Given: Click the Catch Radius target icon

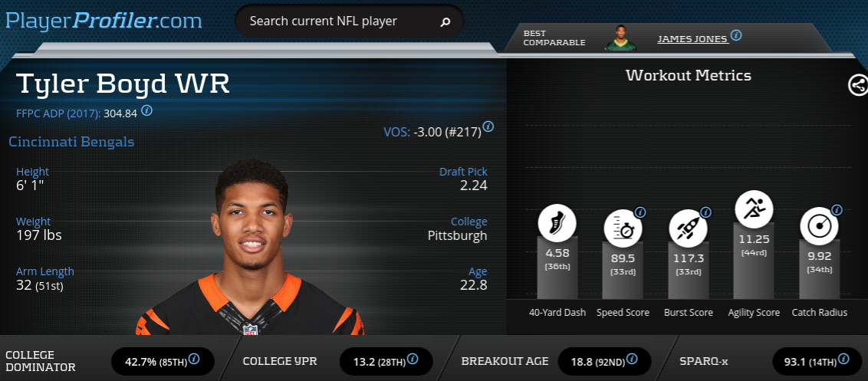Looking at the screenshot, I should (x=819, y=226).
